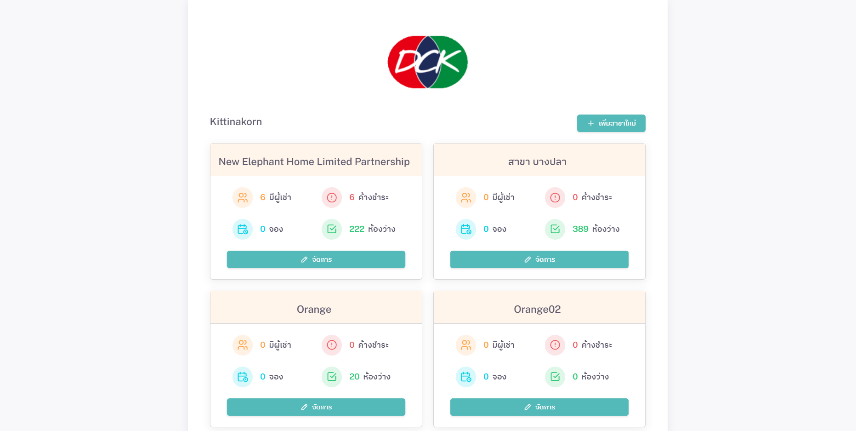Screen dimensions: 868x431
Task: Click the booking calendar icon in Orange card
Action: 243,377
